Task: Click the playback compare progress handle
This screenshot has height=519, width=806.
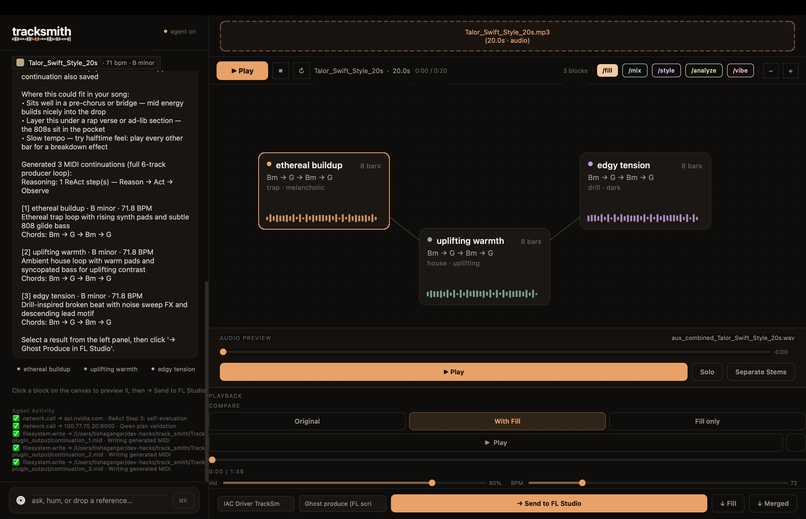Action: pyautogui.click(x=212, y=460)
